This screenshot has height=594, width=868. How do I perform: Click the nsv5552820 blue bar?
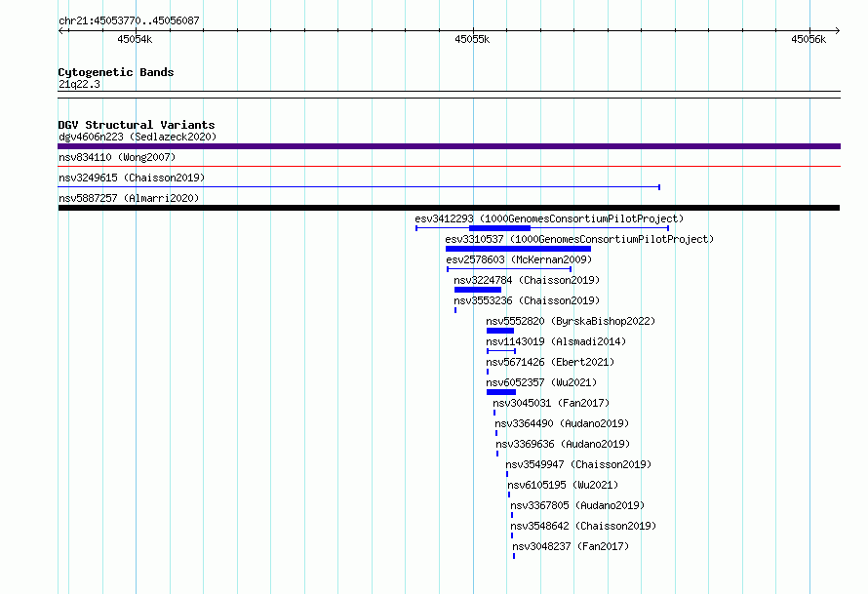500,331
